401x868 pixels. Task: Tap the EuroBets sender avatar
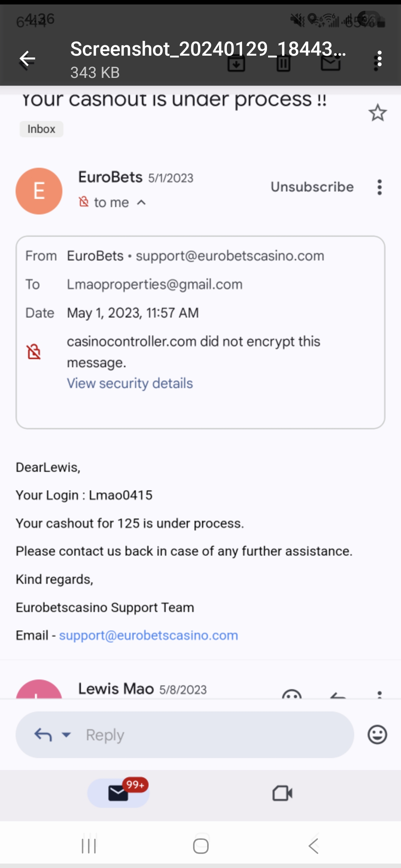pos(39,191)
